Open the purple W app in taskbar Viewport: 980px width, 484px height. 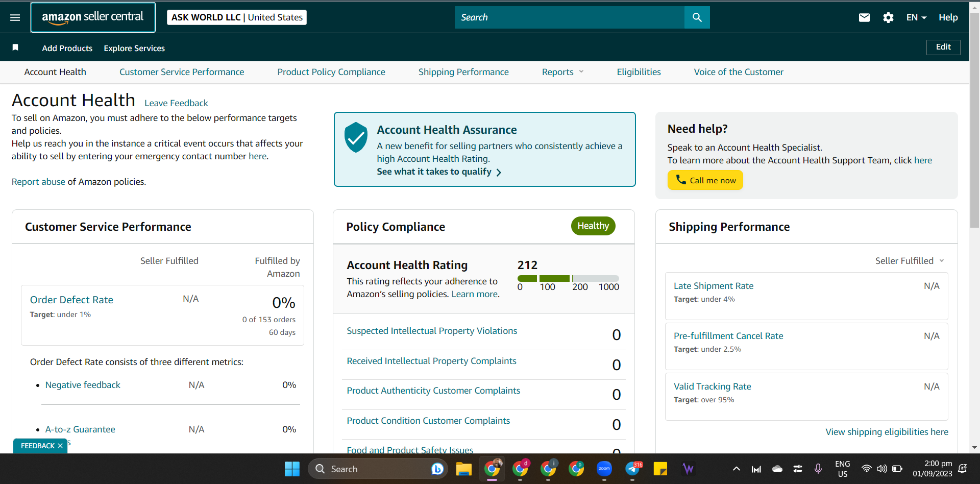point(688,469)
